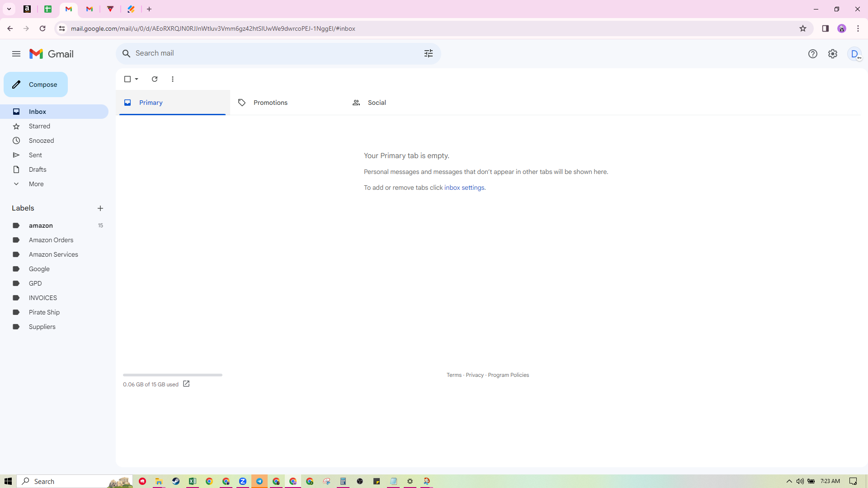Create a new label with plus icon
This screenshot has width=868, height=488.
[x=100, y=208]
